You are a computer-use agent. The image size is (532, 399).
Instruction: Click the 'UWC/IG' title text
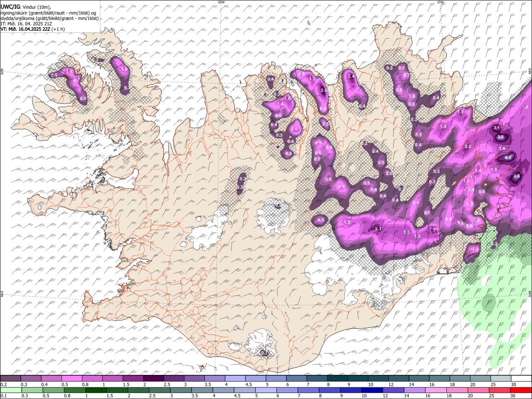coord(10,7)
